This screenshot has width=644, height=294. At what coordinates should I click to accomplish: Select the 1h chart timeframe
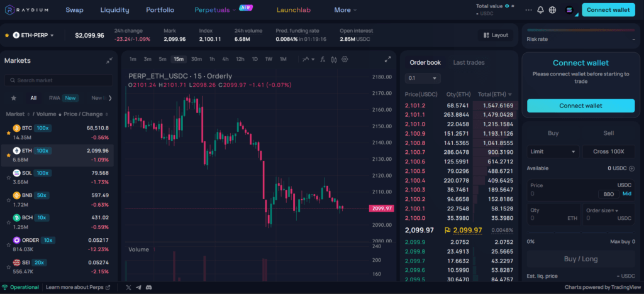coord(212,59)
